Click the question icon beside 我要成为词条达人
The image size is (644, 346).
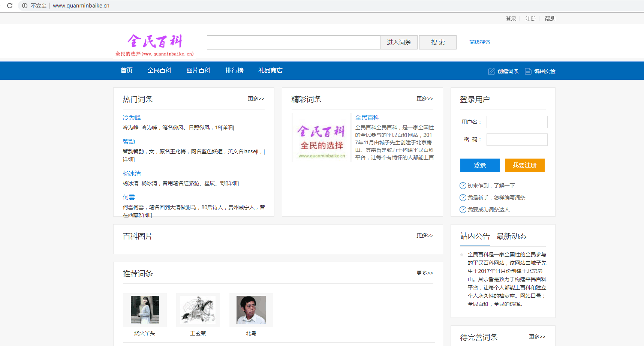coord(463,210)
